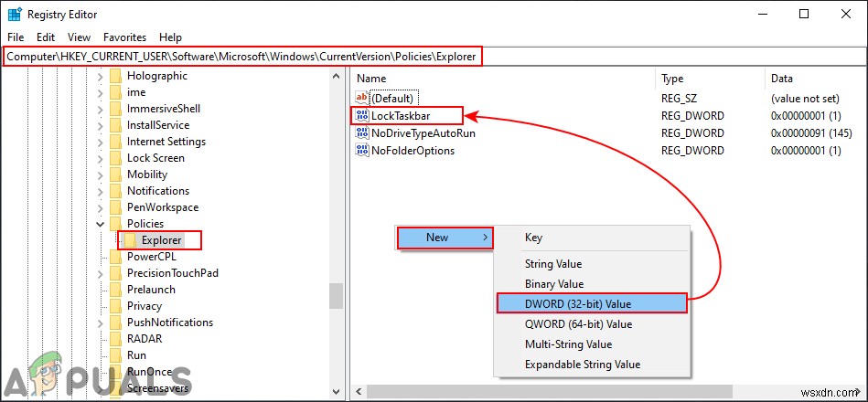This screenshot has width=868, height=402.
Task: Click the Notifications folder icon
Action: point(115,191)
